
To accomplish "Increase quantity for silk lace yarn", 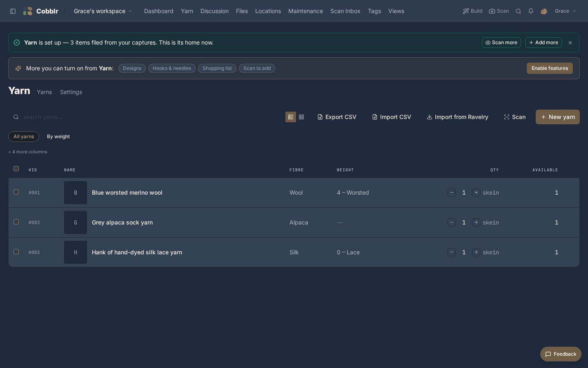I will point(476,252).
